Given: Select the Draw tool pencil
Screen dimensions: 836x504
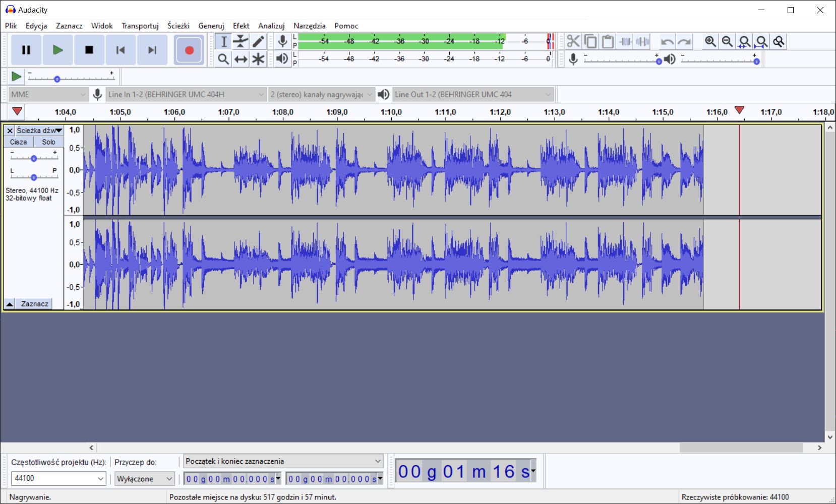Looking at the screenshot, I should click(x=258, y=41).
